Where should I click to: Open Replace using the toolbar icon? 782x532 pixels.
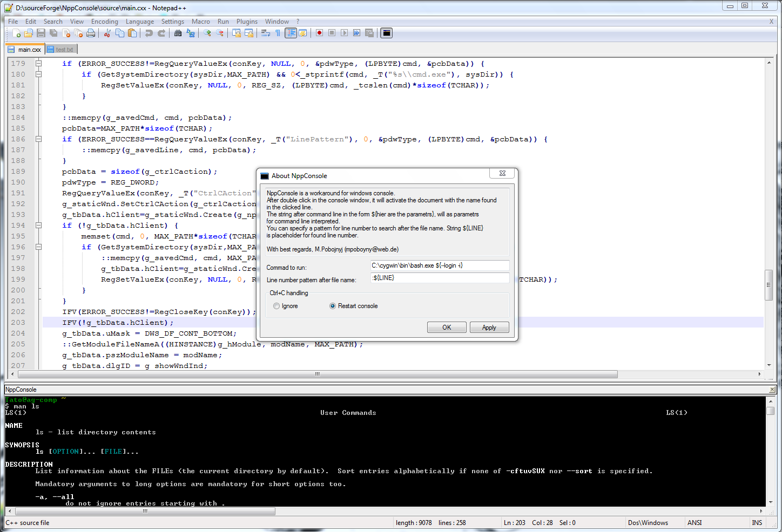(x=191, y=33)
